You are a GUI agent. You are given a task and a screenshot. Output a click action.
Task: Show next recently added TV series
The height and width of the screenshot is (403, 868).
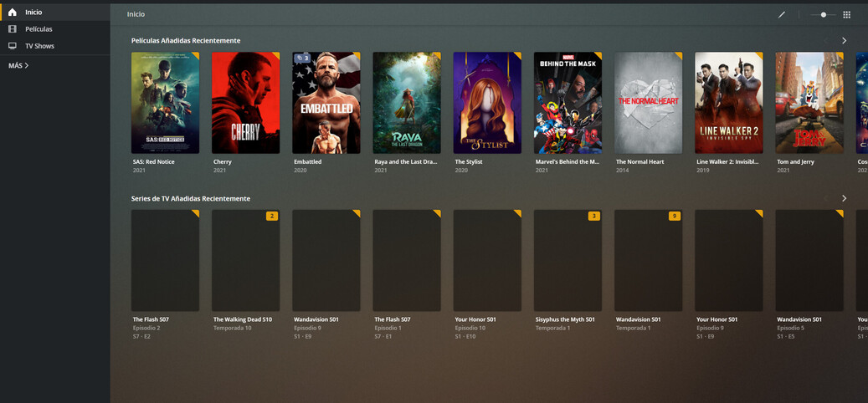click(x=845, y=198)
